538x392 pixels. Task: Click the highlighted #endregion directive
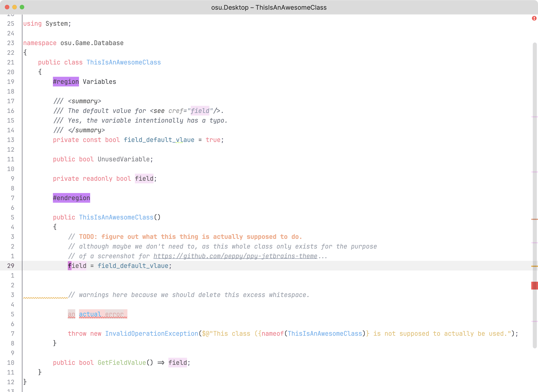pos(71,198)
